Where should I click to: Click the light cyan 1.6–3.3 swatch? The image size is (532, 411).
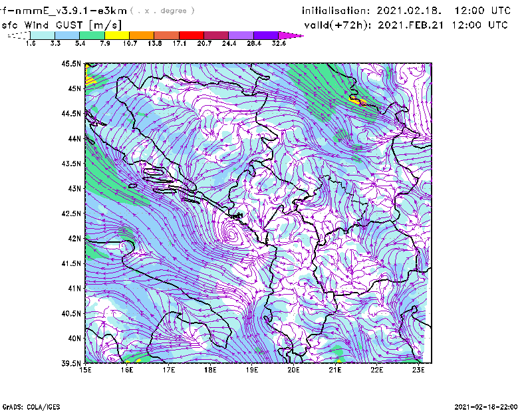pos(43,35)
